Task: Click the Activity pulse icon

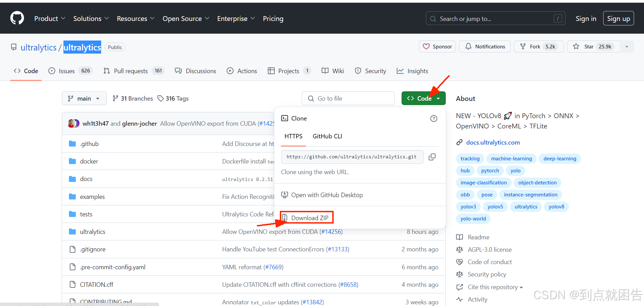Action: pyautogui.click(x=460, y=299)
